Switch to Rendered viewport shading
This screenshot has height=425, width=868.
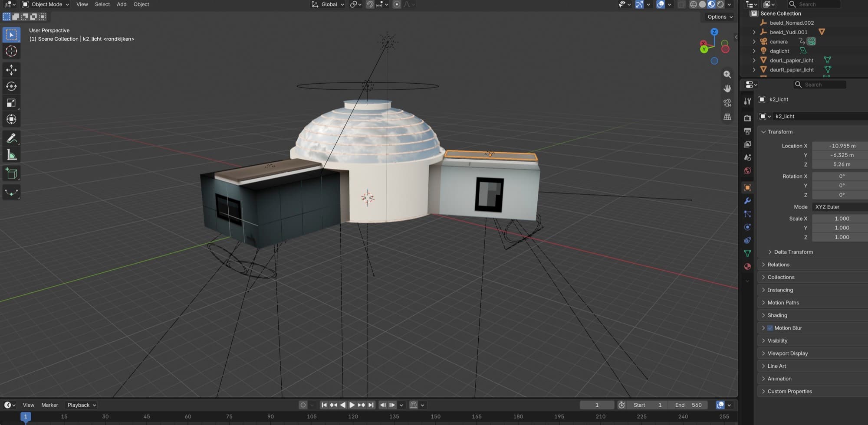click(720, 4)
